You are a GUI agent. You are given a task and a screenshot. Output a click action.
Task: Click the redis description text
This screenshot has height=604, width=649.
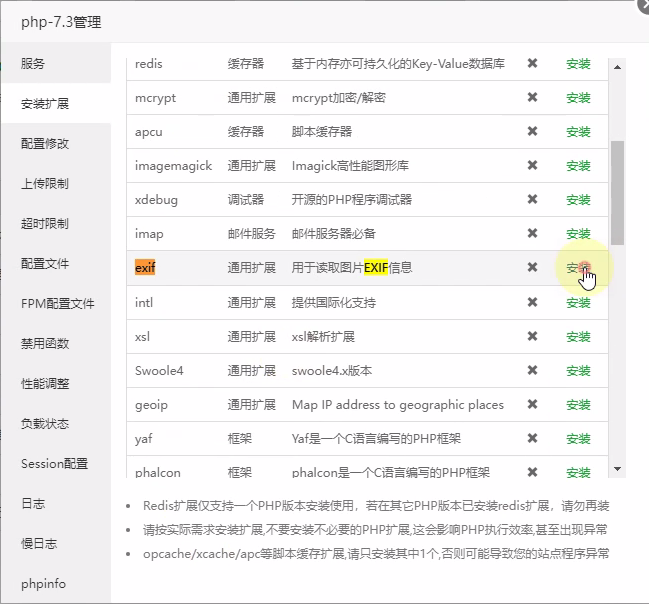398,64
